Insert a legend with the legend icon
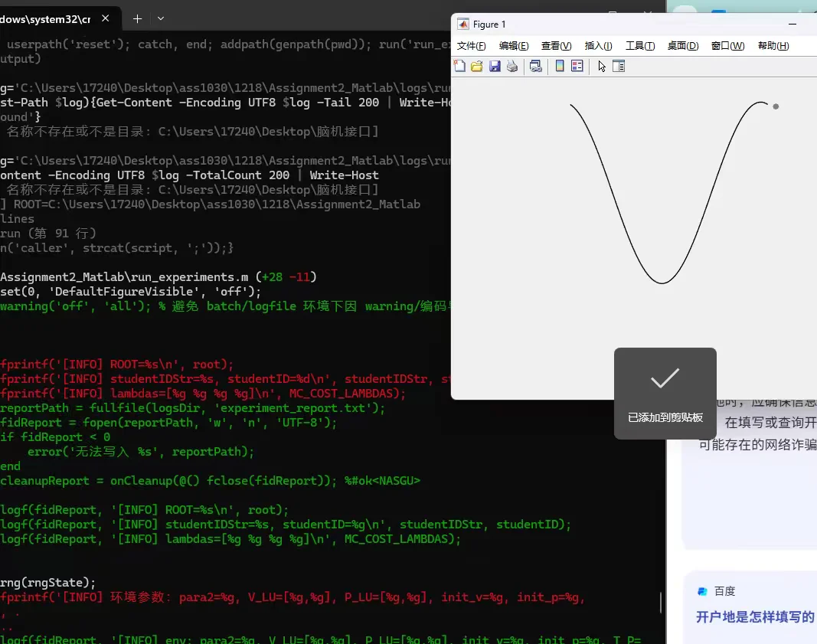 [577, 66]
